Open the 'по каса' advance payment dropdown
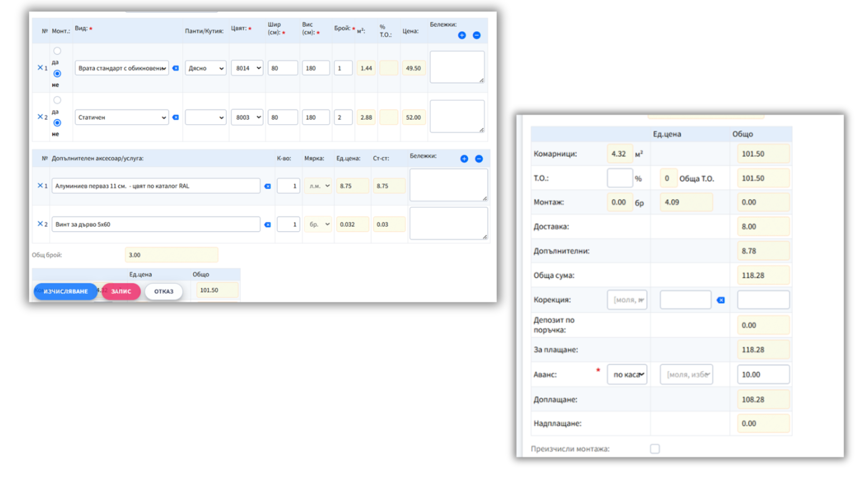The image size is (868, 488). (x=627, y=374)
